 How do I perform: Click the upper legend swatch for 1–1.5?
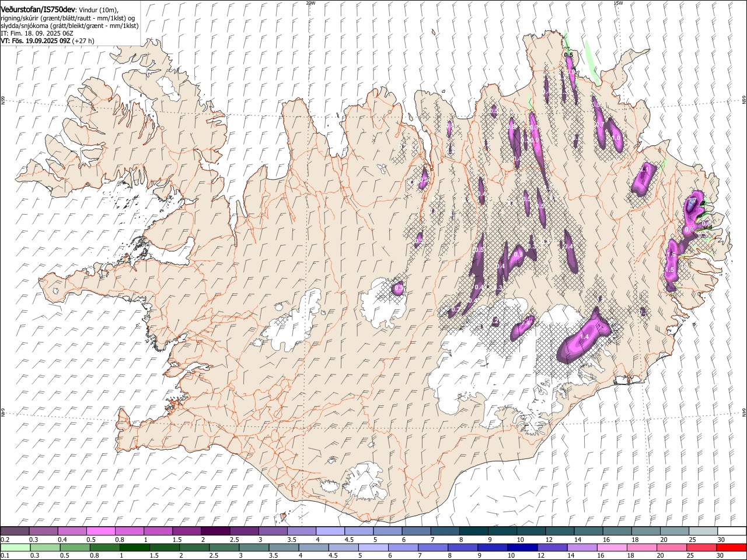tap(158, 531)
